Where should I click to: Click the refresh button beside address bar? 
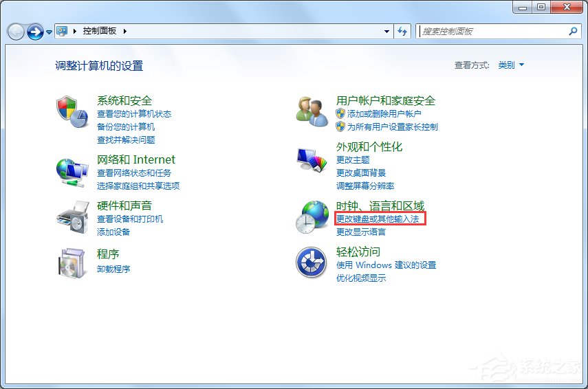pos(404,31)
